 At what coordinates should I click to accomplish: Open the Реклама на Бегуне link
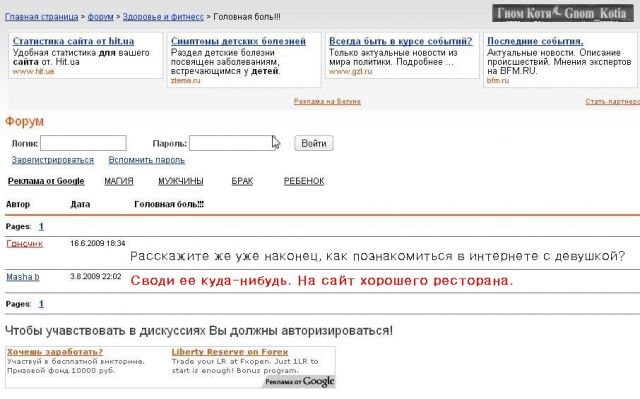point(327,101)
